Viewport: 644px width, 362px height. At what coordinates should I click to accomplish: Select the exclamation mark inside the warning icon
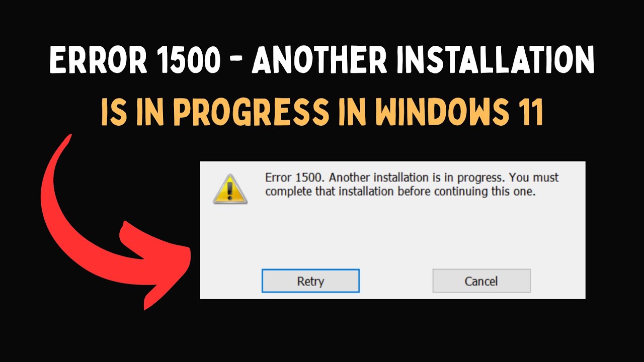230,191
